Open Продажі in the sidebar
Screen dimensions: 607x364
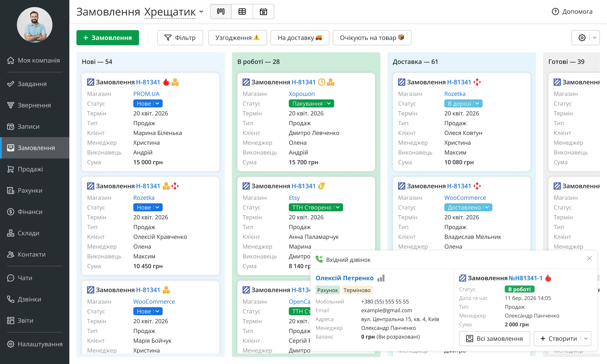35,169
